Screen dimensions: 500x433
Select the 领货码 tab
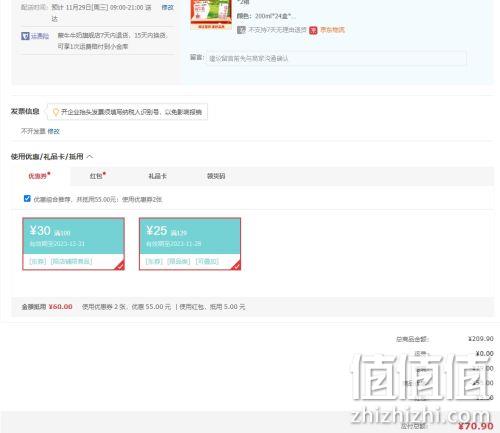216,176
